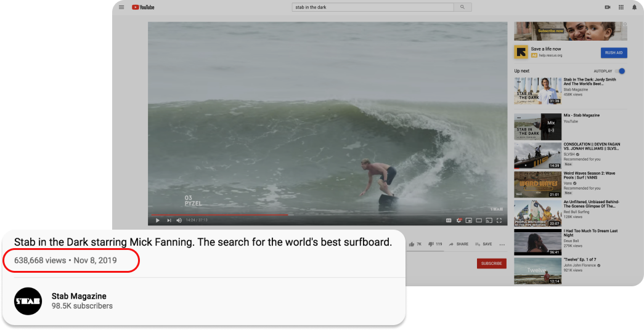The image size is (644, 330).
Task: Open the help.rescue.org ad link
Action: click(x=550, y=55)
